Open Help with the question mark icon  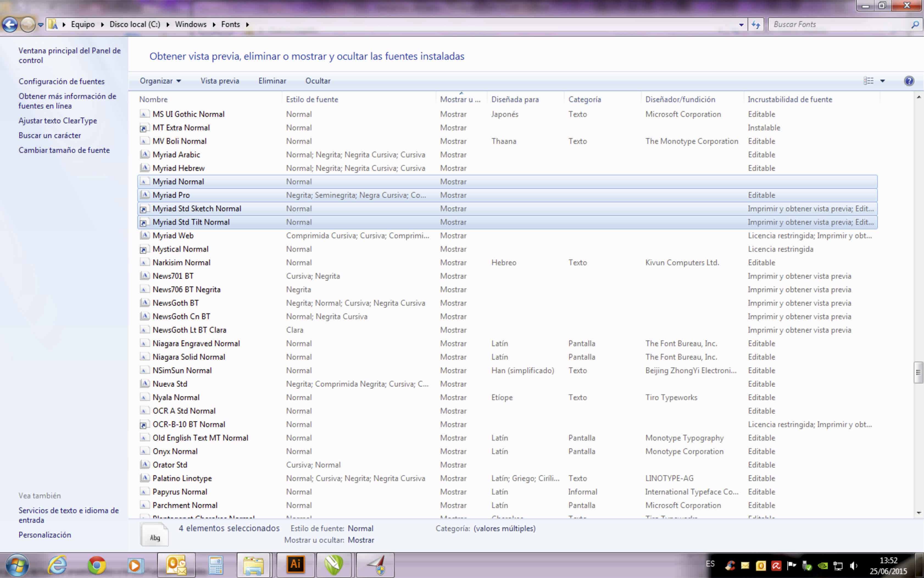[909, 81]
